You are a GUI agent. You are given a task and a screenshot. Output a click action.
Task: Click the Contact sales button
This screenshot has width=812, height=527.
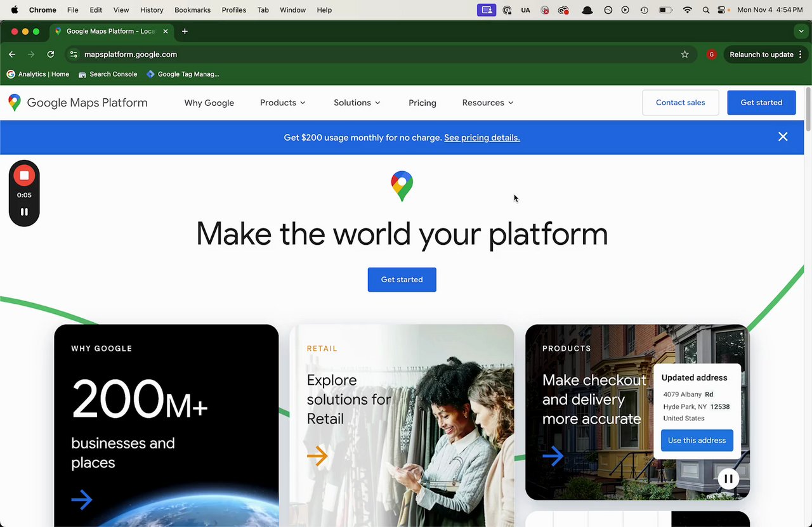click(681, 103)
